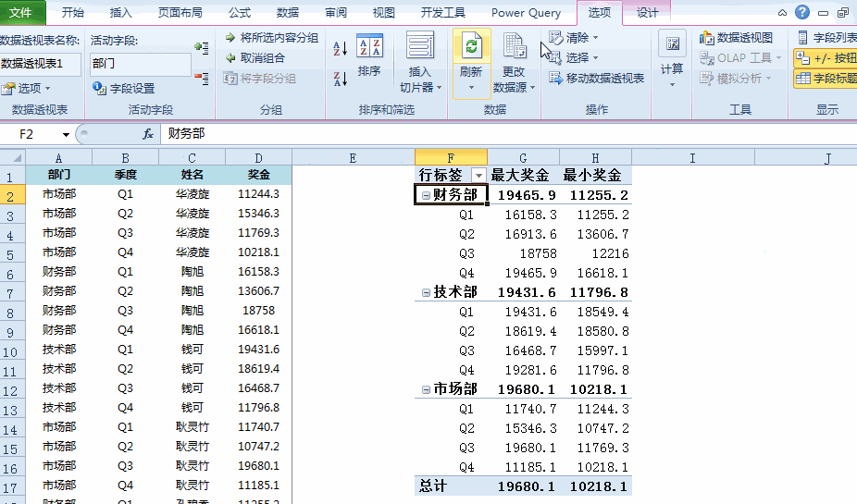Click Move PivotTable (移动数据透视表) icon
Viewport: 857px width, 504px height.
click(597, 79)
